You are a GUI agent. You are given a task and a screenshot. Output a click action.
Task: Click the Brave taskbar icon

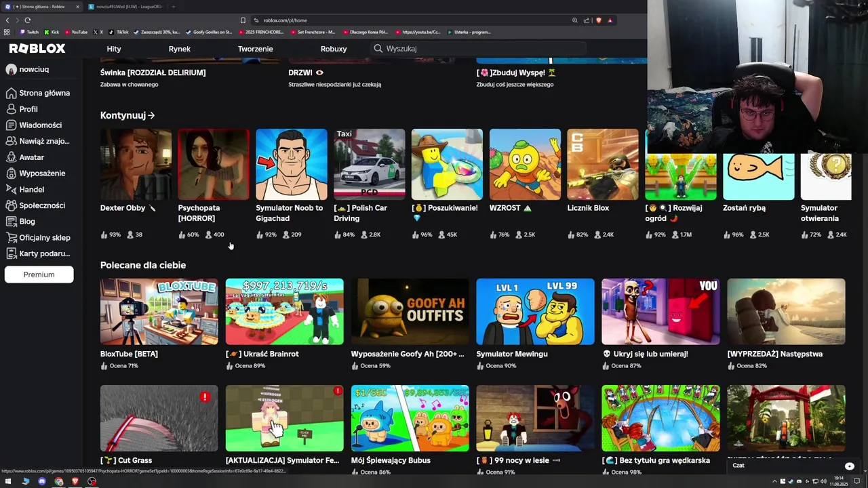point(75,481)
